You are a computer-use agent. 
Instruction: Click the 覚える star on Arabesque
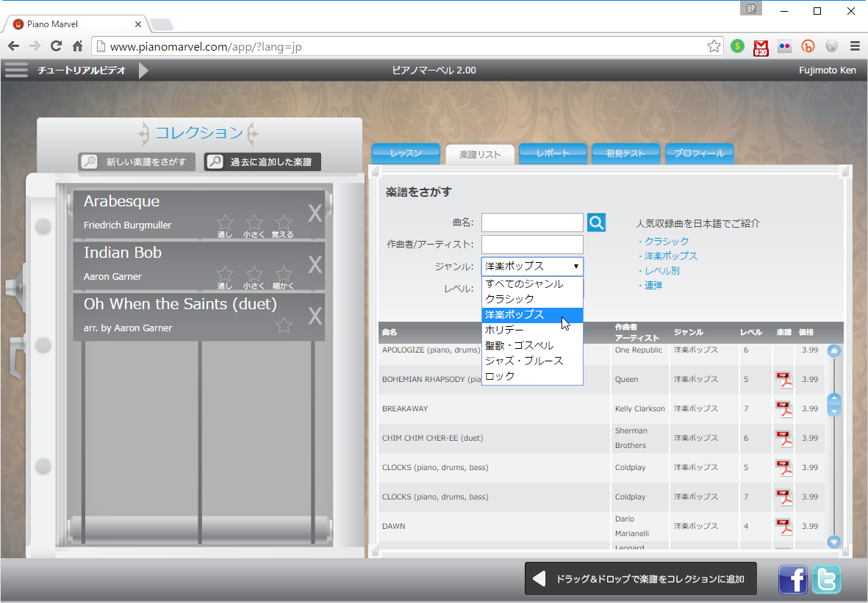coord(284,223)
